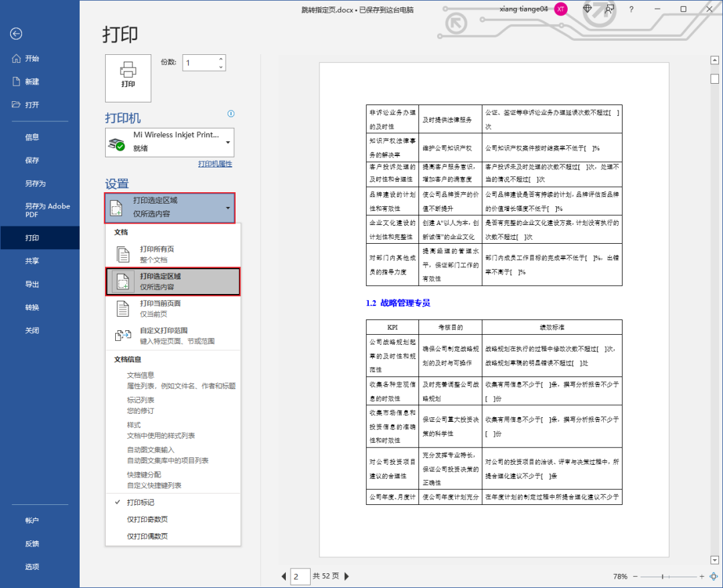Click the next page arrow in preview
Screen dimensions: 723x588
347,576
